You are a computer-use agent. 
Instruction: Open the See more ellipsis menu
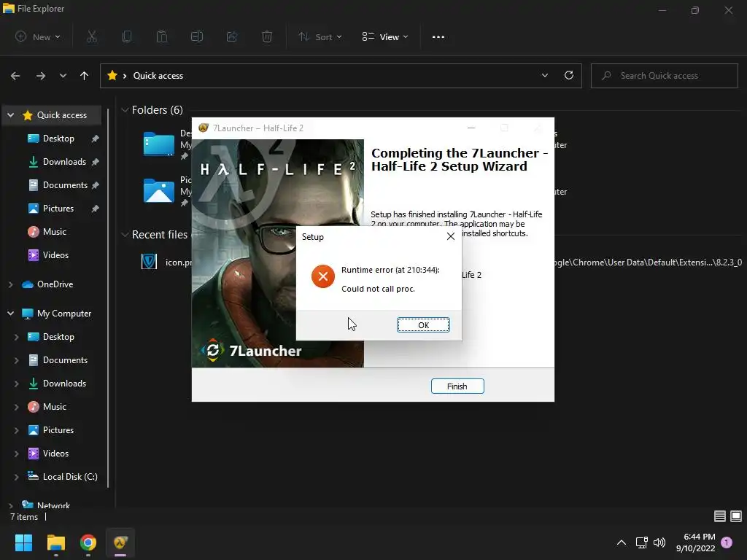pos(438,36)
